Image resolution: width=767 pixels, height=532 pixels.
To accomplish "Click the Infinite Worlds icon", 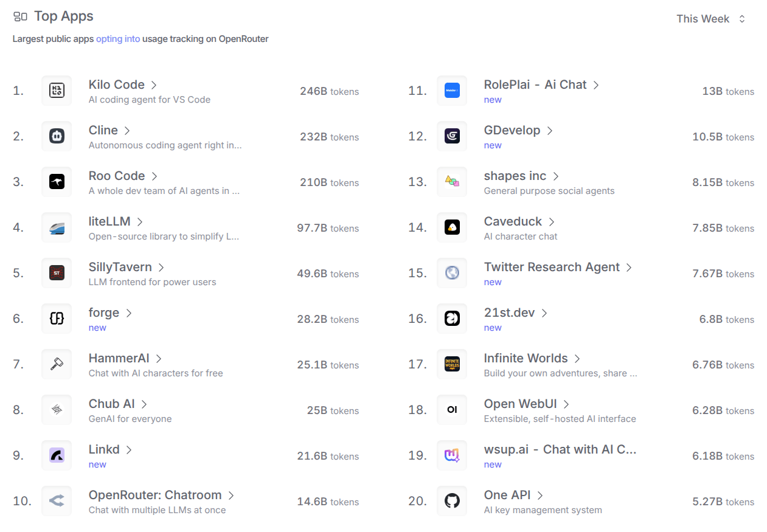I will tap(452, 364).
